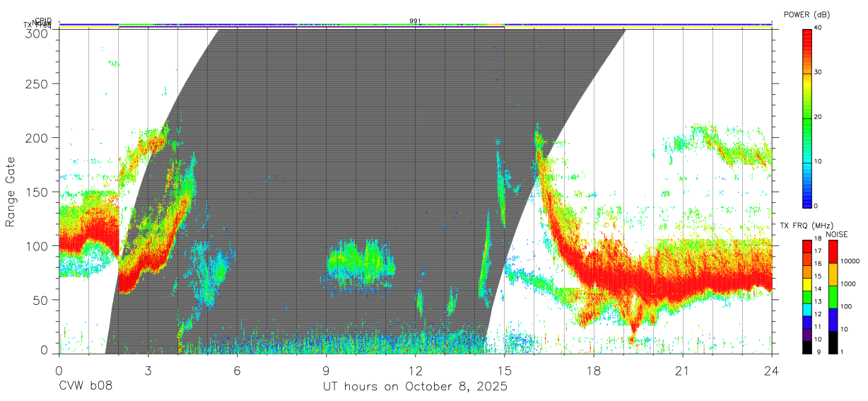Screen dimensions: 868x401
Task: Click the 9 UT hour time axis label
Action: point(327,371)
